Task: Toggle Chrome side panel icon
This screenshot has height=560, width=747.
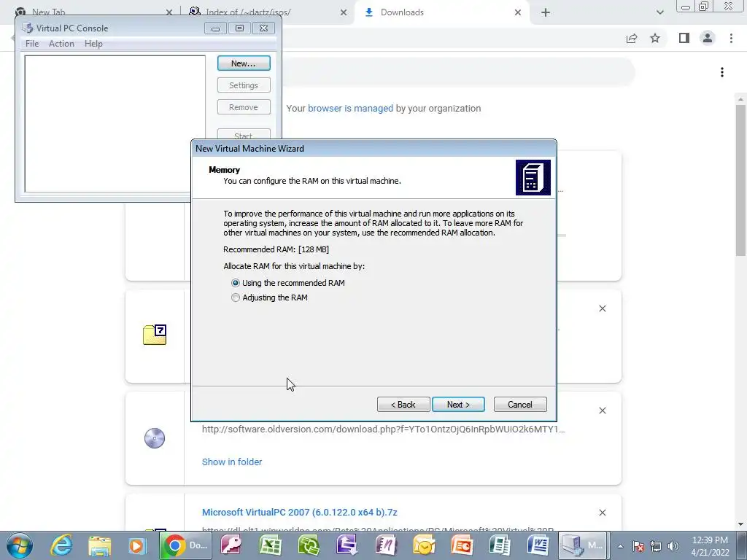Action: click(684, 38)
